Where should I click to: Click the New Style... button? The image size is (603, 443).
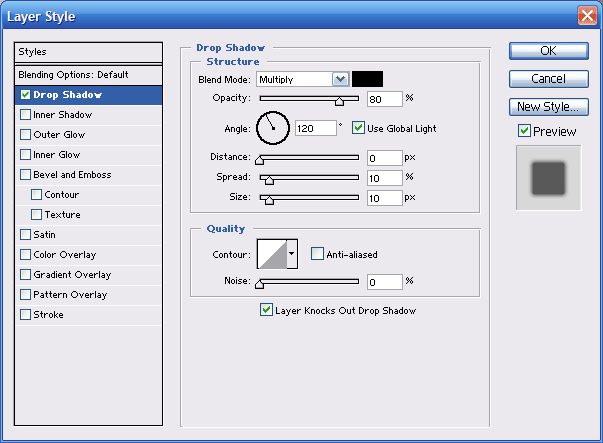tap(547, 106)
